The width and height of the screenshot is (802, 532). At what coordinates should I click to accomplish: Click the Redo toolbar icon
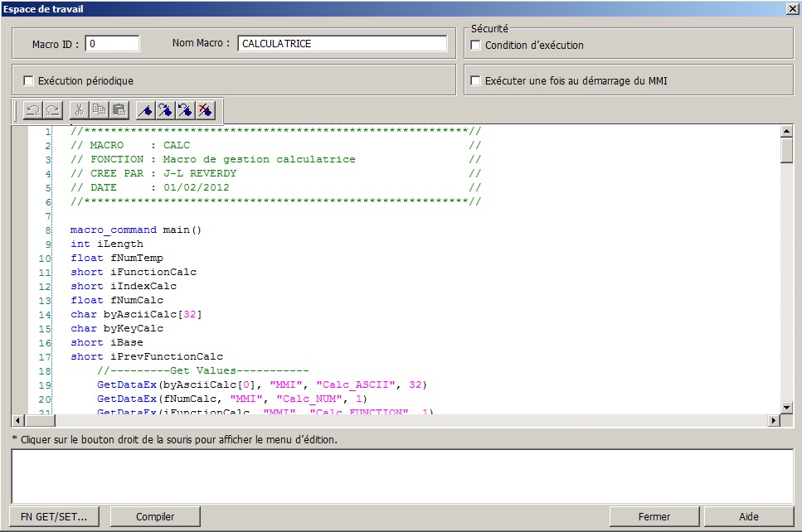click(x=52, y=109)
